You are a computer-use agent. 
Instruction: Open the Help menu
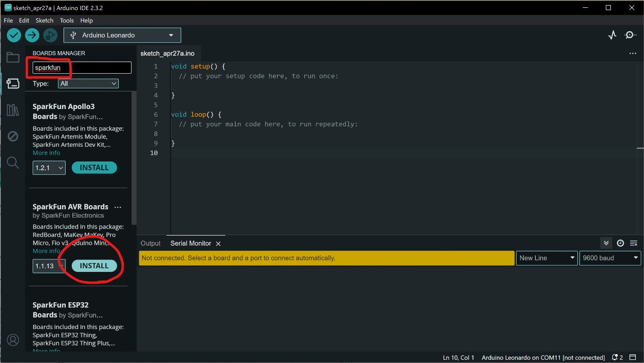(x=86, y=20)
